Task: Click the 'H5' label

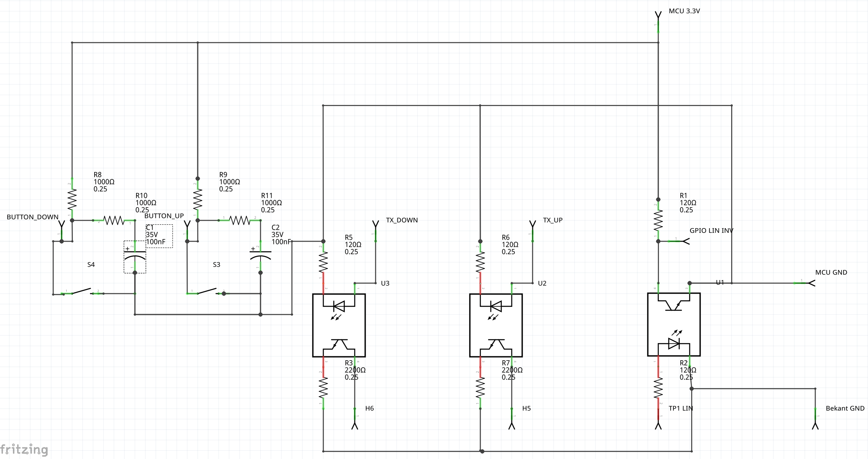Action: (x=526, y=409)
